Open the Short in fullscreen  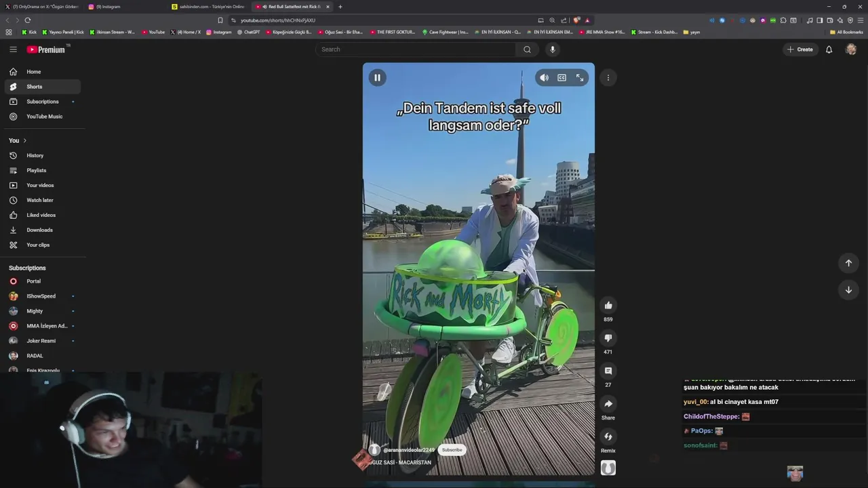point(580,78)
